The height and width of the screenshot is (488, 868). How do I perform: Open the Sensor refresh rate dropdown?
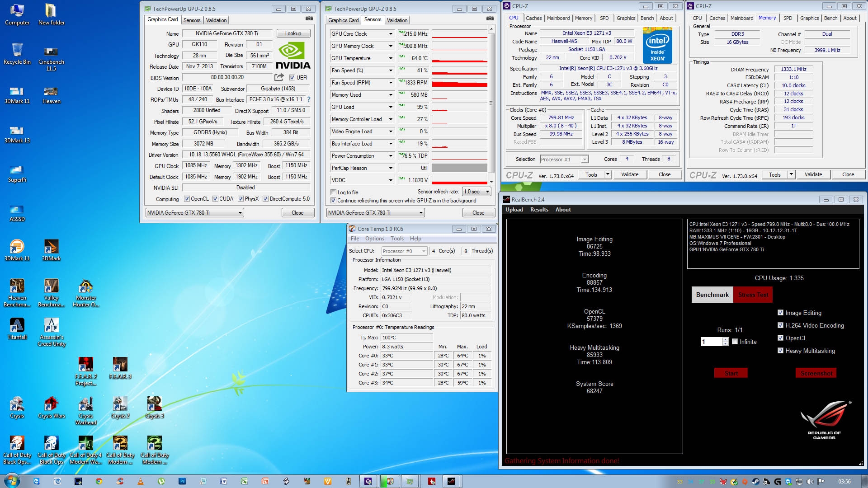476,192
